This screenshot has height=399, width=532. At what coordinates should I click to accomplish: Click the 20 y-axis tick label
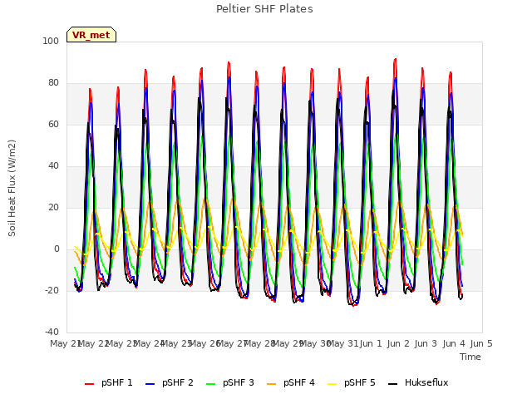click(x=53, y=207)
